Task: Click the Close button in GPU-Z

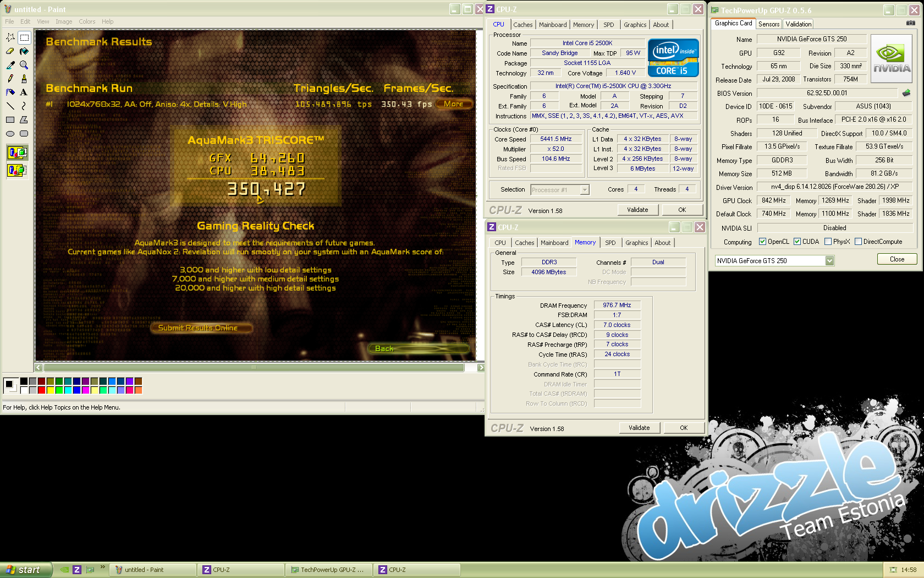Action: [x=897, y=259]
